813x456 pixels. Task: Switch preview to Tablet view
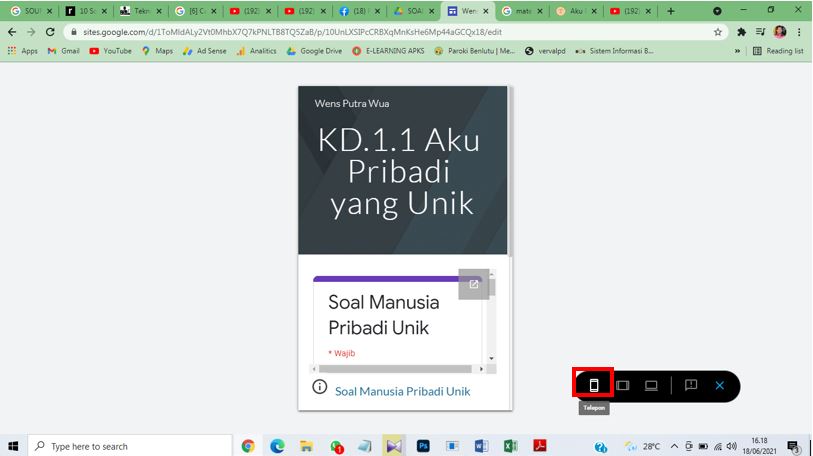click(x=622, y=385)
